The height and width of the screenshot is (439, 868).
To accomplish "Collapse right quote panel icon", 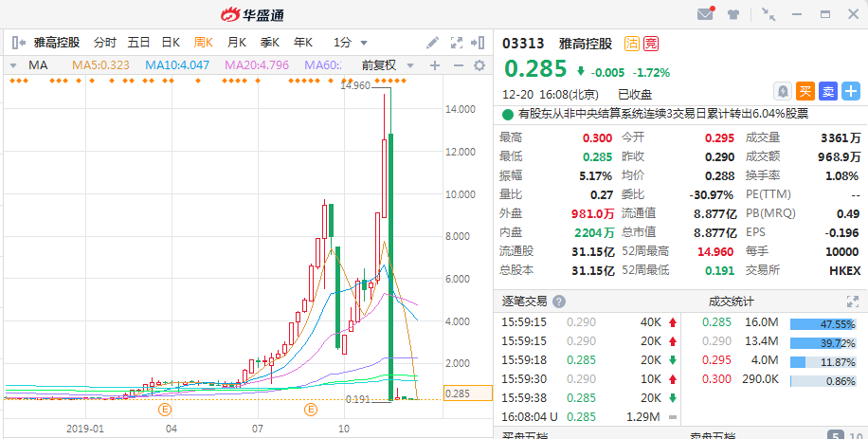I will click(478, 43).
